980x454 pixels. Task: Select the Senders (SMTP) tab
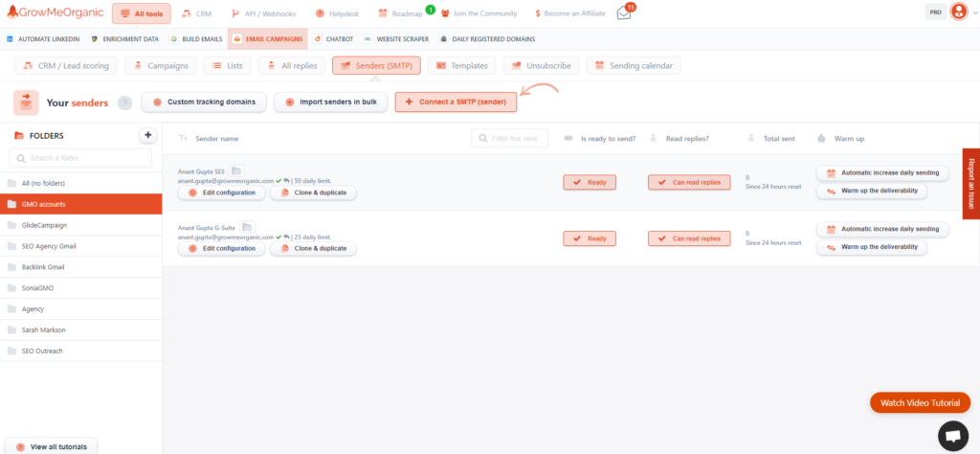376,66
